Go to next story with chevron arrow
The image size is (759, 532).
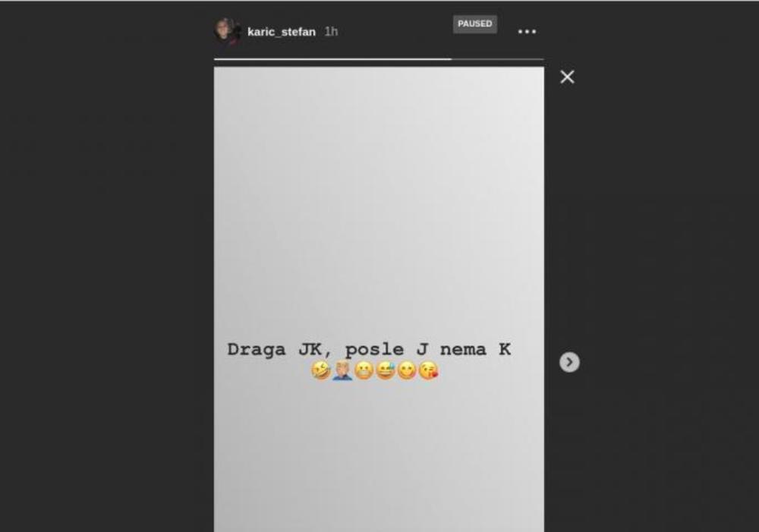pyautogui.click(x=569, y=361)
